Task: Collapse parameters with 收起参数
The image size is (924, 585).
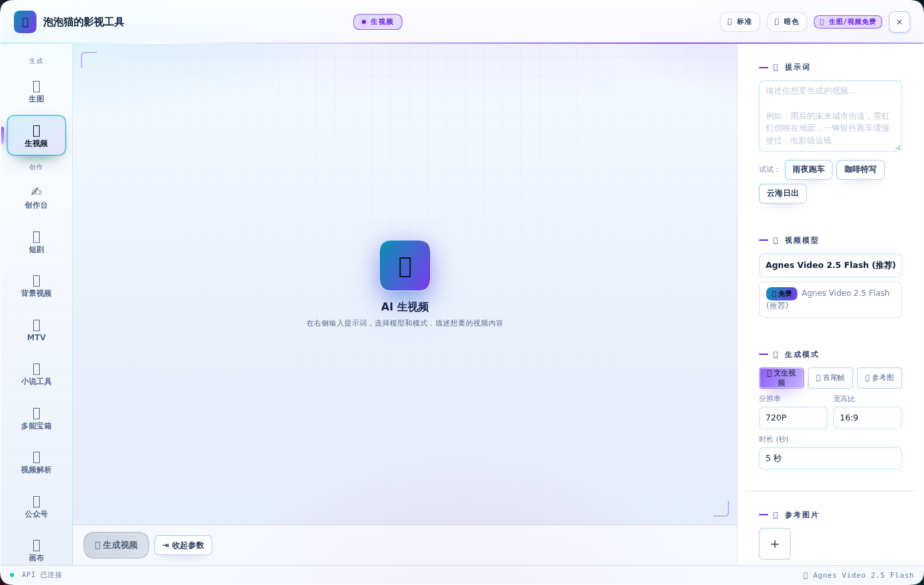Action: [183, 545]
